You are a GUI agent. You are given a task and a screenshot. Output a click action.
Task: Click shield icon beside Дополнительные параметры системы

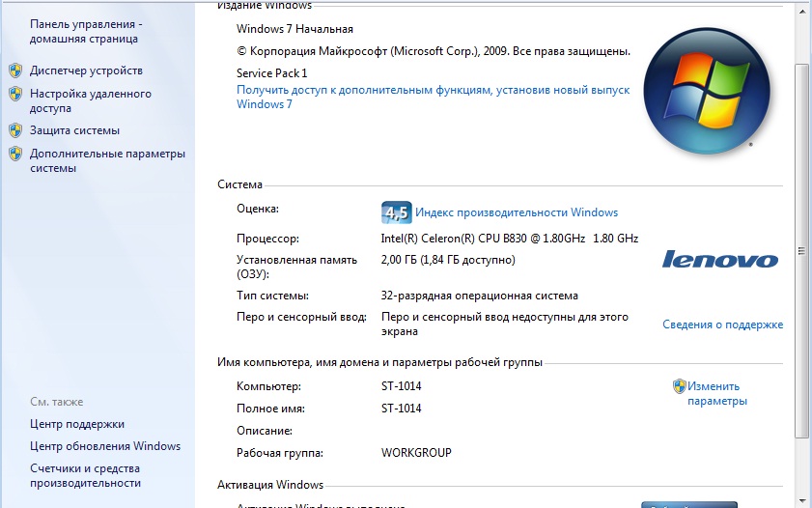pyautogui.click(x=15, y=154)
